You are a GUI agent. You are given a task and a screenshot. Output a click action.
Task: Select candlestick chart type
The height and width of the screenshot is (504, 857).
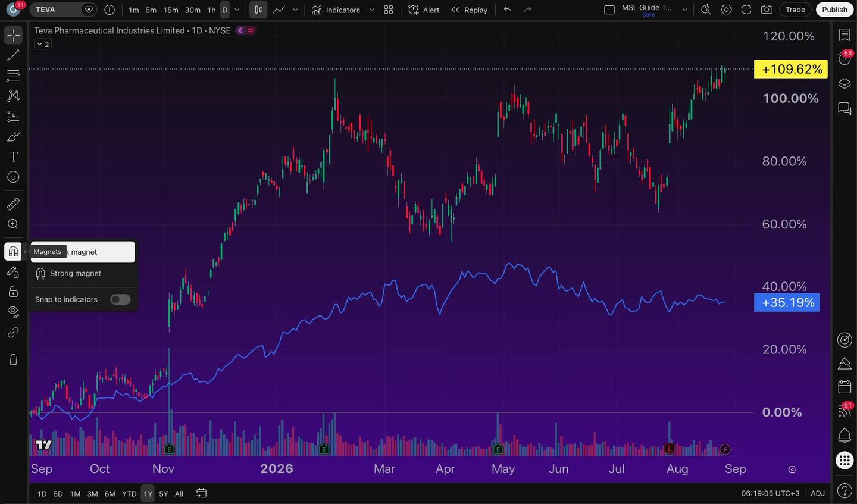pyautogui.click(x=259, y=10)
